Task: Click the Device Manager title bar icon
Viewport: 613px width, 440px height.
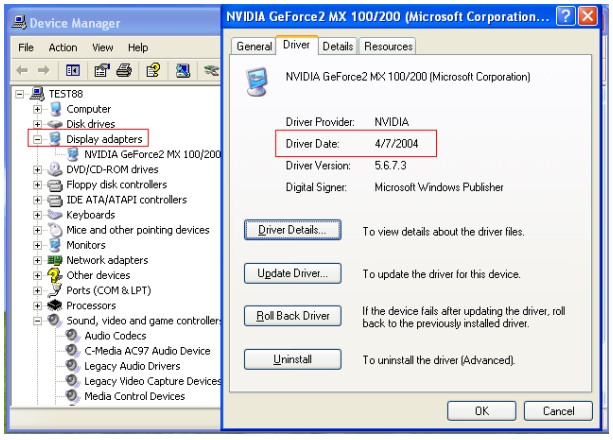Action: 19,22
